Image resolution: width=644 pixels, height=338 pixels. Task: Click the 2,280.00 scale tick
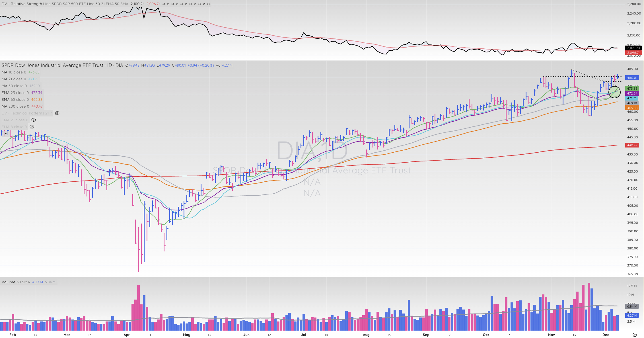[634, 4]
